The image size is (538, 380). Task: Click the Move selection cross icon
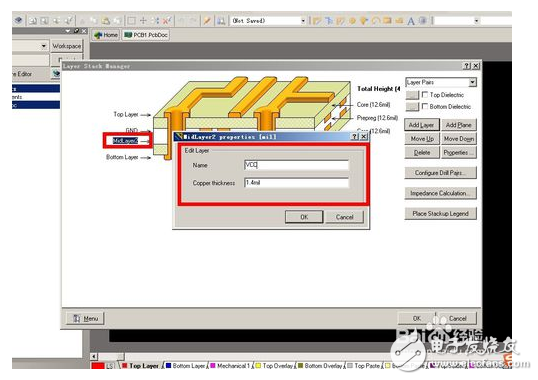tap(143, 21)
